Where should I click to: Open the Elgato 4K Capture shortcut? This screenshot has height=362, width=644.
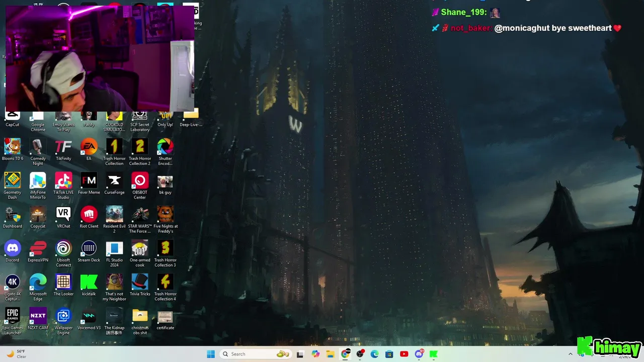[x=13, y=288]
